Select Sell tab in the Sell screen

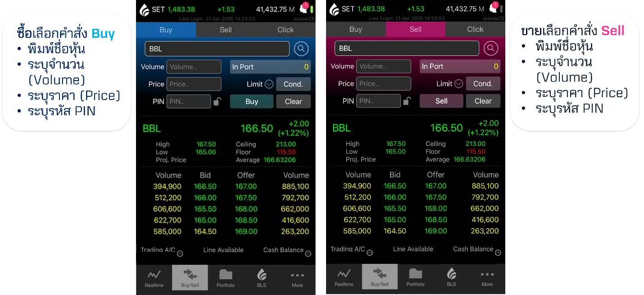[x=416, y=29]
